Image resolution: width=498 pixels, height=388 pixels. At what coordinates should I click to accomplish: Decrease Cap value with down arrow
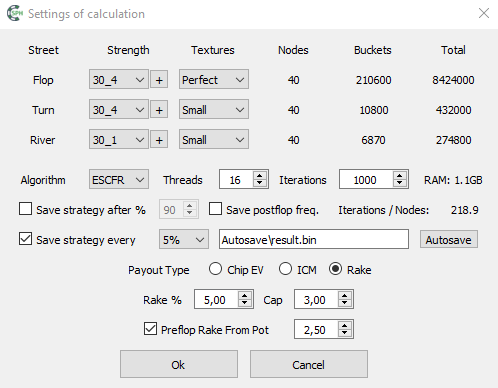[x=345, y=304]
